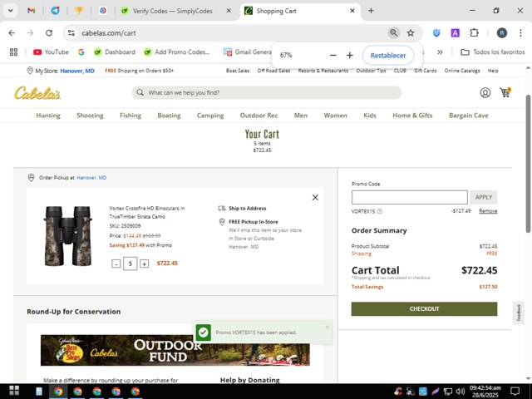Open the shopping cart icon

tap(505, 92)
